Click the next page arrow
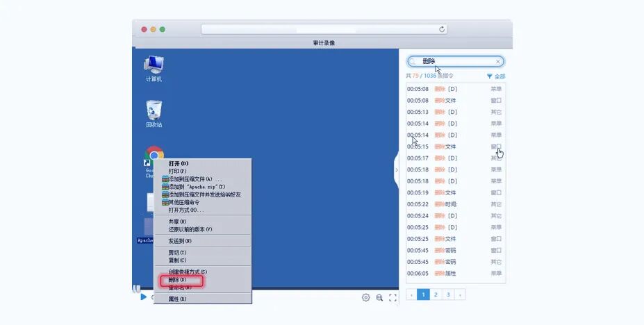Viewport: 644px width, 325px height. tap(460, 294)
